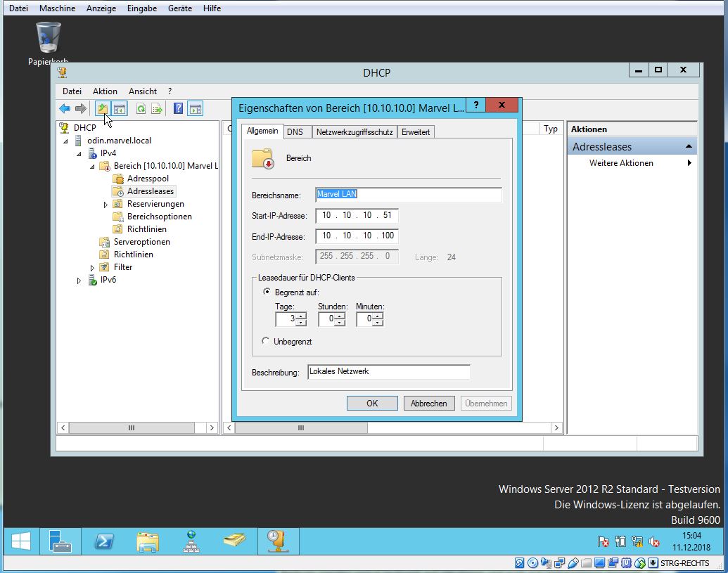Collapse the IPv4 node
This screenshot has width=728, height=573.
tap(79, 153)
